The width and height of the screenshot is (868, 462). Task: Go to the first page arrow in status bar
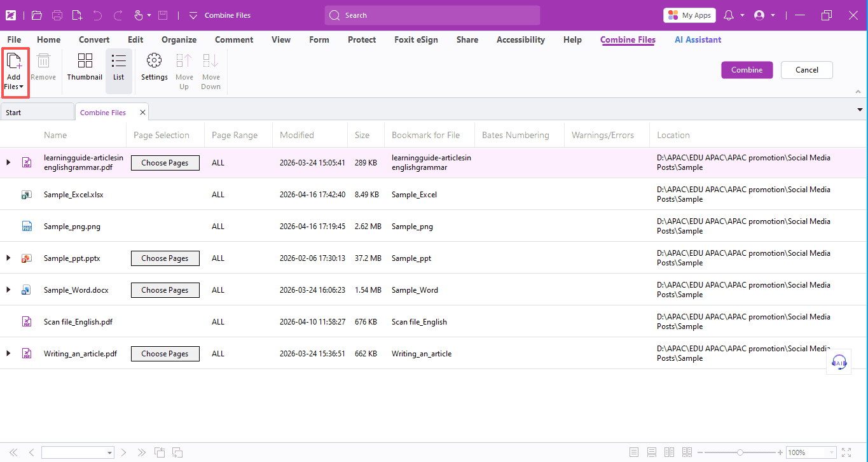coord(13,452)
